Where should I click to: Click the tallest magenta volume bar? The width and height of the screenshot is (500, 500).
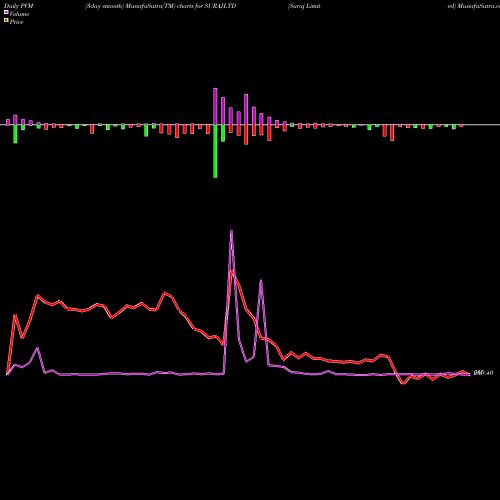pos(215,106)
